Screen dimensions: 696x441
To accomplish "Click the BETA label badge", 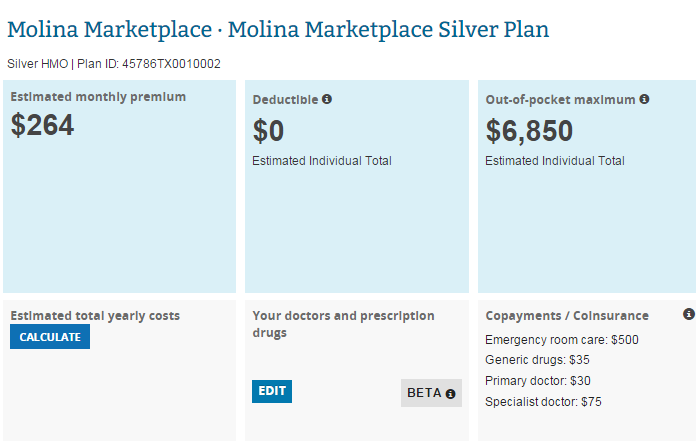I will coord(425,393).
